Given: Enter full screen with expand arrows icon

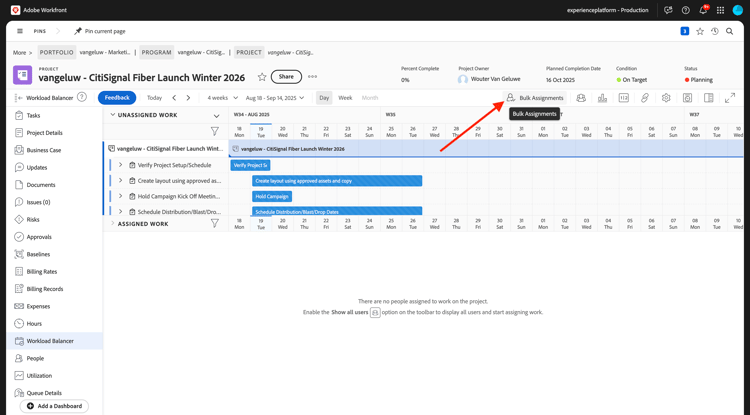Looking at the screenshot, I should coord(730,98).
